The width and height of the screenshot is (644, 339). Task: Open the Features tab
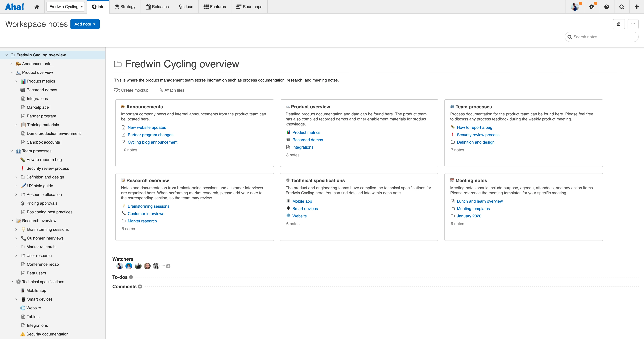214,7
